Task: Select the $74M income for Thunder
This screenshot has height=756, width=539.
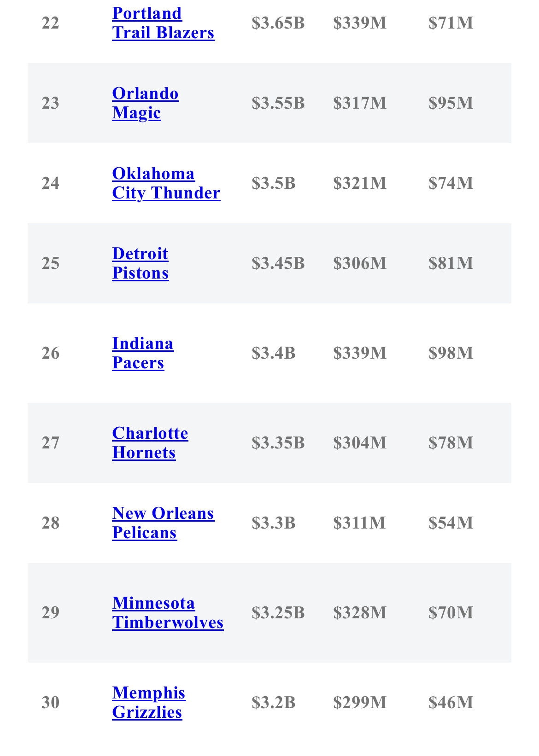Action: pyautogui.click(x=451, y=183)
